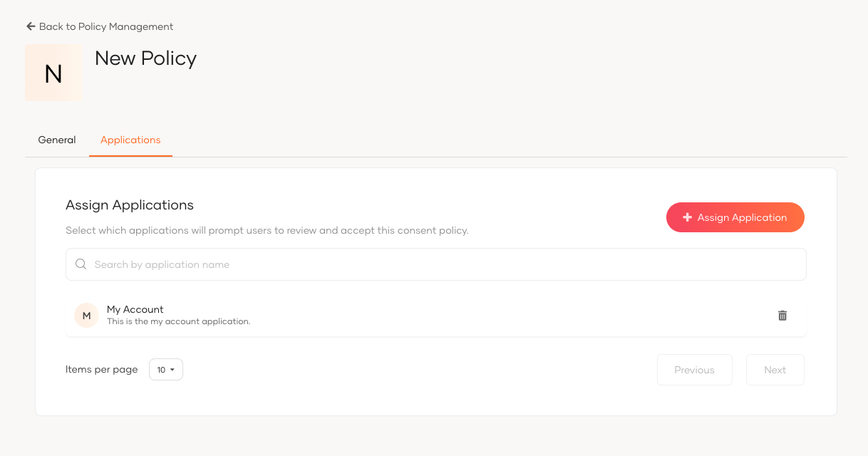Delete My Account with trash icon
This screenshot has height=456, width=868.
782,315
